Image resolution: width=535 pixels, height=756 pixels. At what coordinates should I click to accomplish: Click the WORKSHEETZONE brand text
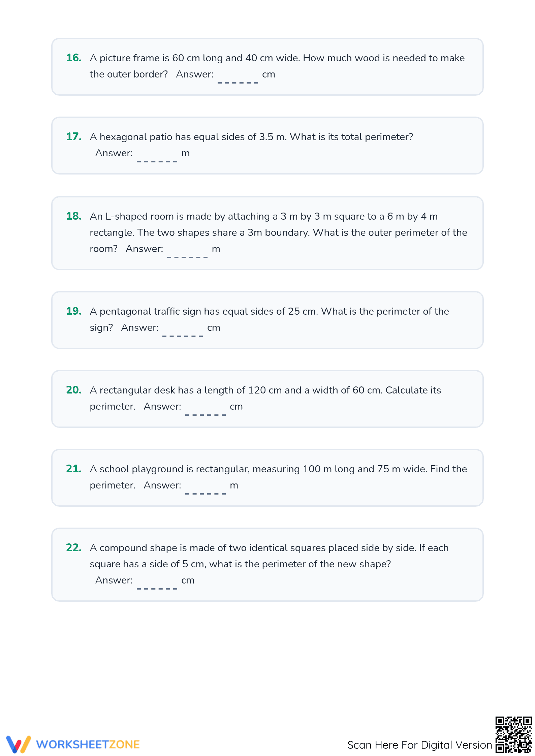click(88, 745)
